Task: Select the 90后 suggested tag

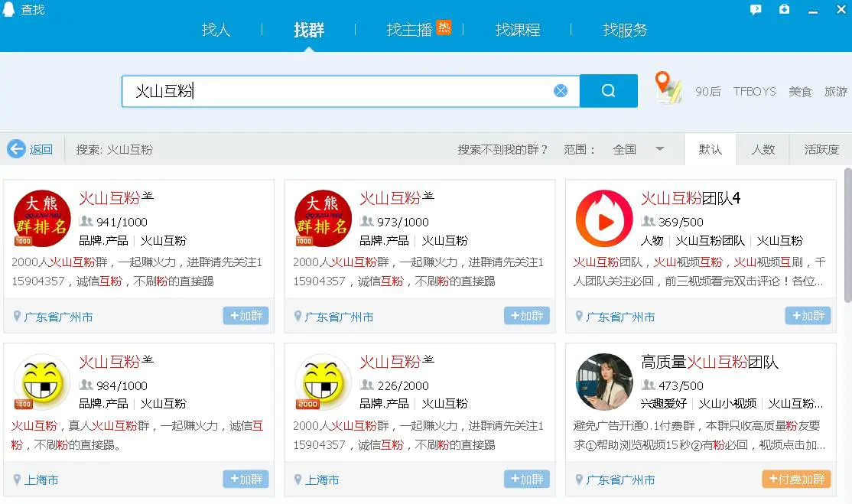Action: [708, 91]
